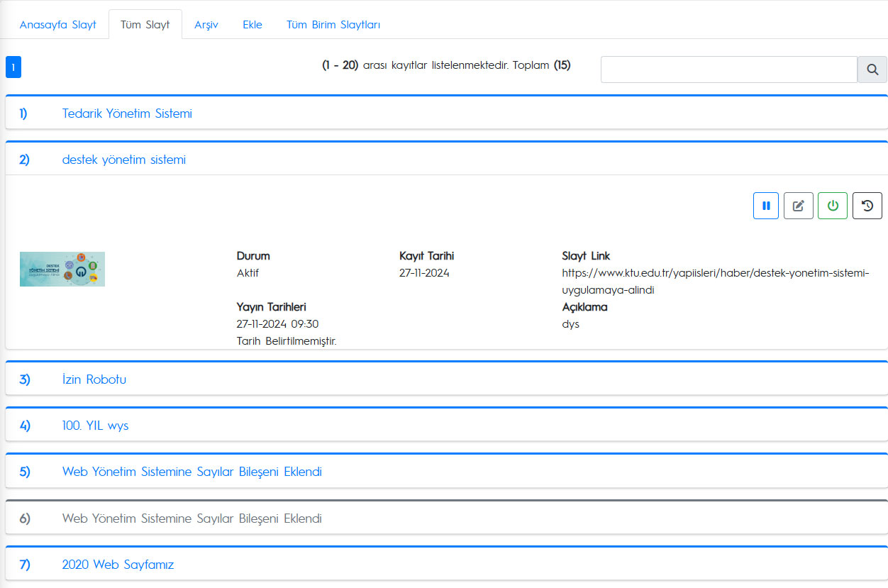Viewport: 888px width, 588px height.
Task: Click the Slayt Link label
Action: point(586,255)
